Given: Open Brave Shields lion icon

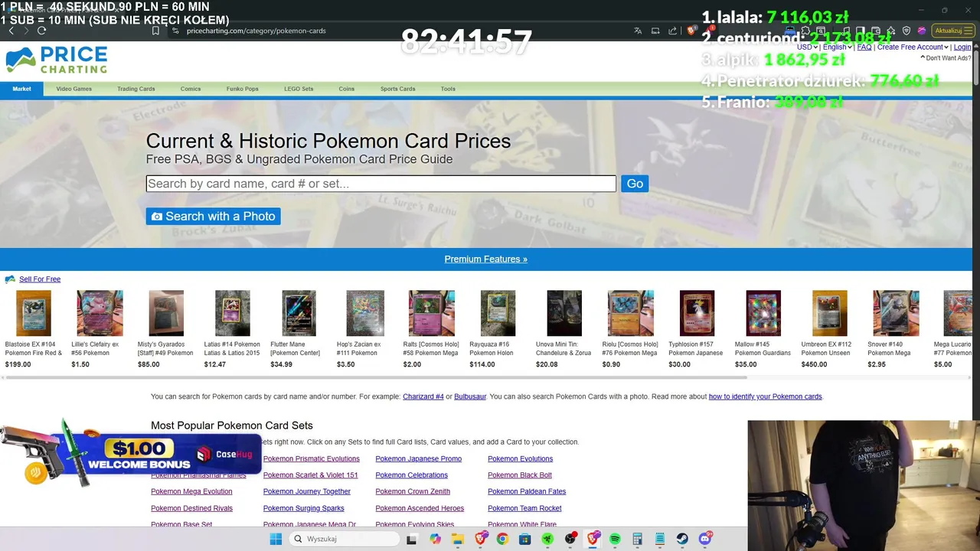Looking at the screenshot, I should click(691, 31).
